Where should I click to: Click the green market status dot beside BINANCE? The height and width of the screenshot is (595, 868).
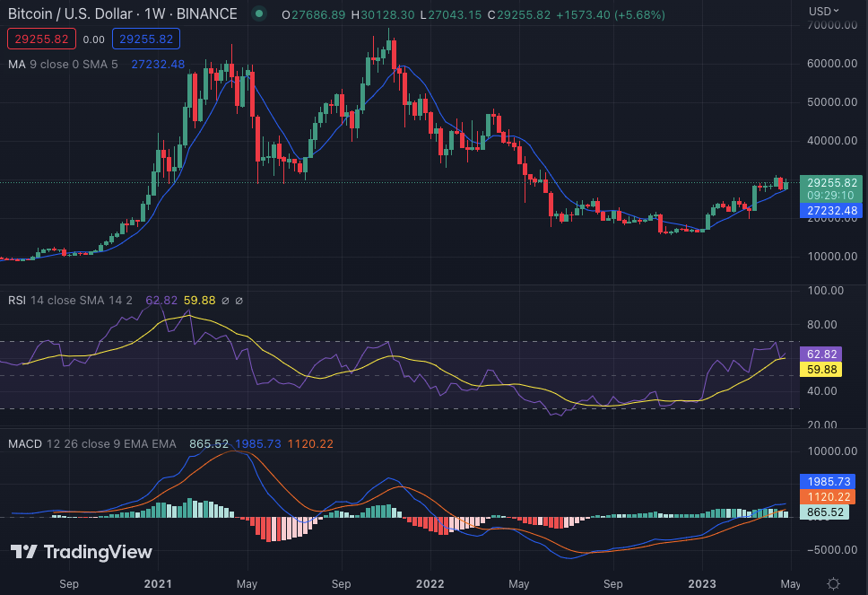[x=258, y=13]
